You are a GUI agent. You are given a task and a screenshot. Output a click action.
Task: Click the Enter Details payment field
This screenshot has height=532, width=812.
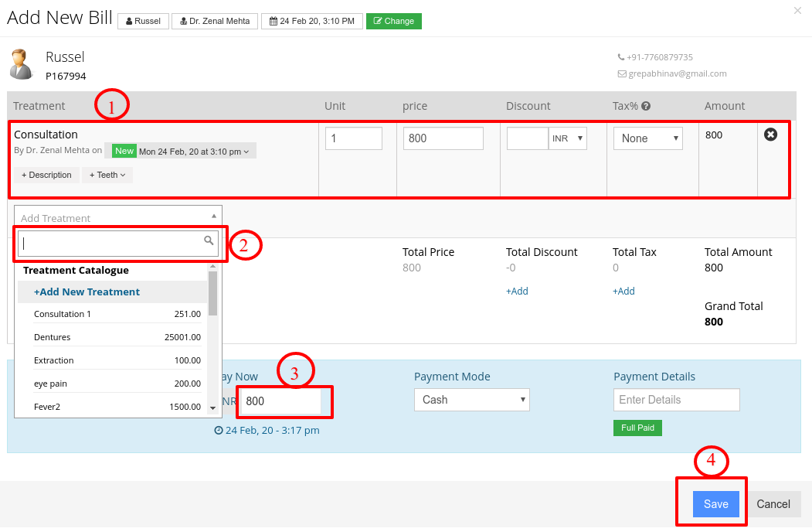click(676, 400)
